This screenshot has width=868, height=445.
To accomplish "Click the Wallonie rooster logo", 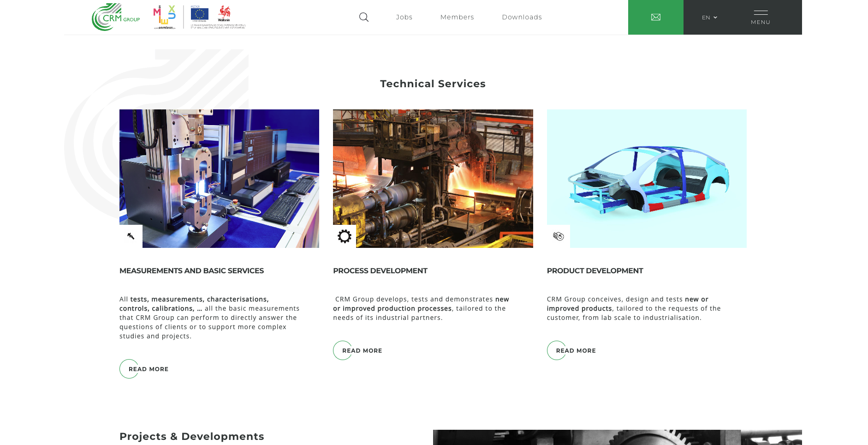I will click(x=225, y=14).
